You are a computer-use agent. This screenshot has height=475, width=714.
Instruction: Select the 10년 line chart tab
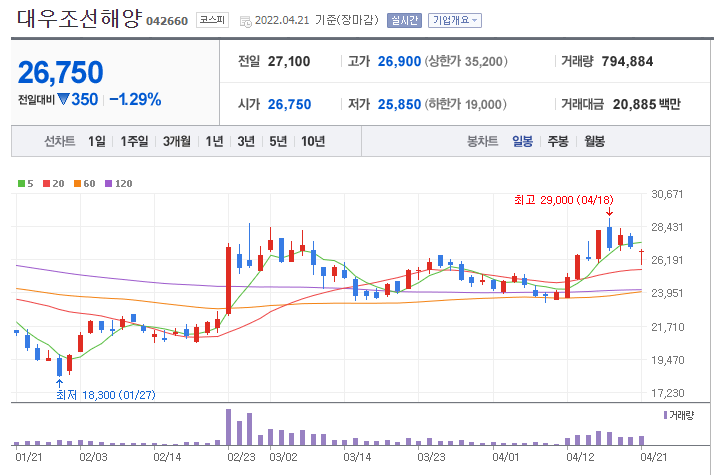[x=313, y=142]
